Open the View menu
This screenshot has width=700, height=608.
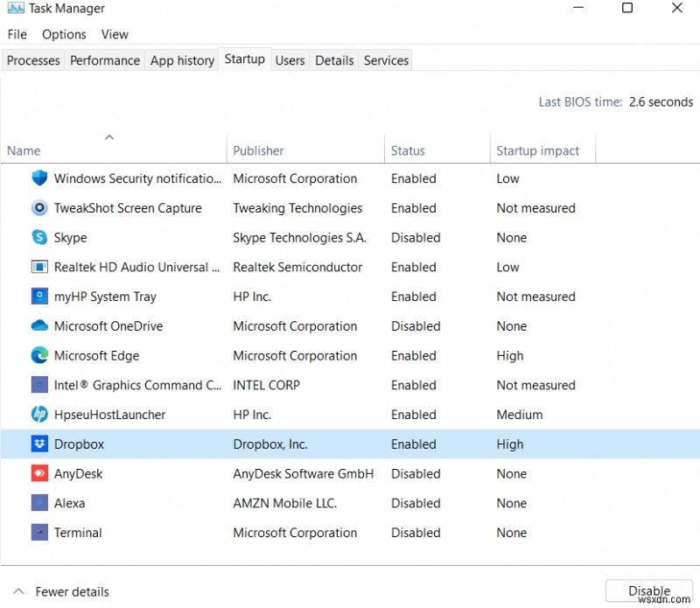[x=114, y=34]
